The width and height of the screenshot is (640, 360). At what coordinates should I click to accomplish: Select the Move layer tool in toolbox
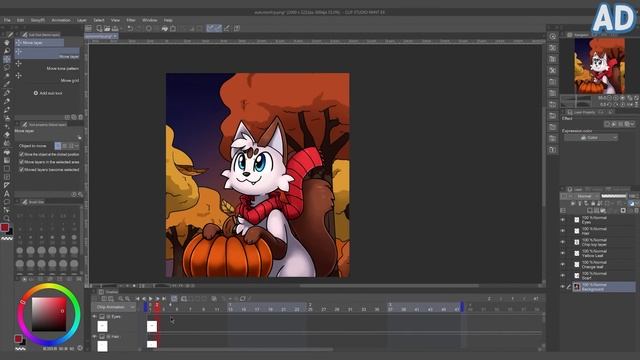click(x=7, y=59)
